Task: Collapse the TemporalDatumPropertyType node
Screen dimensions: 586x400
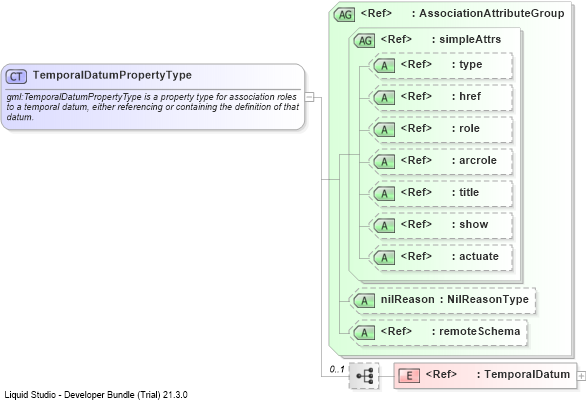Action: click(x=309, y=97)
